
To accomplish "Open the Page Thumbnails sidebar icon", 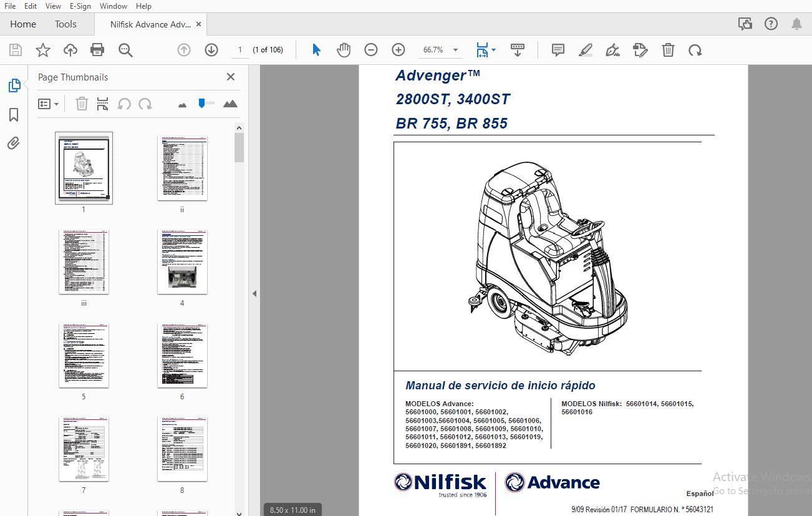I will coord(14,86).
